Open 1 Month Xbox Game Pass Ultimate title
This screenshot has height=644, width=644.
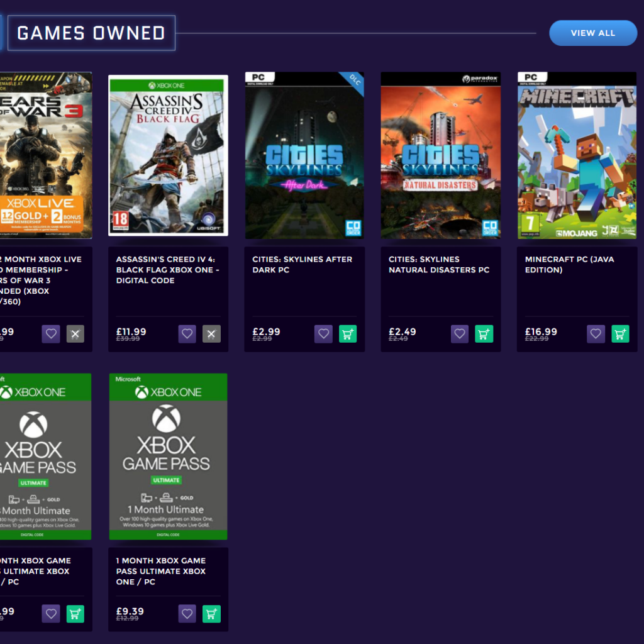[160, 571]
